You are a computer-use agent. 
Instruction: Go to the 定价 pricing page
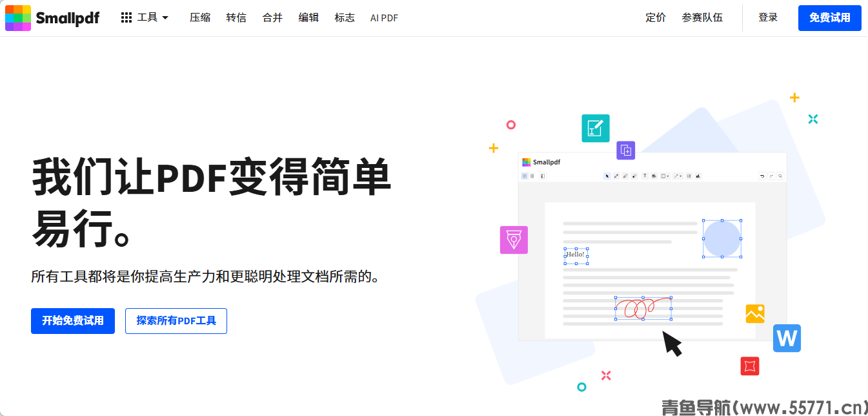[x=656, y=18]
